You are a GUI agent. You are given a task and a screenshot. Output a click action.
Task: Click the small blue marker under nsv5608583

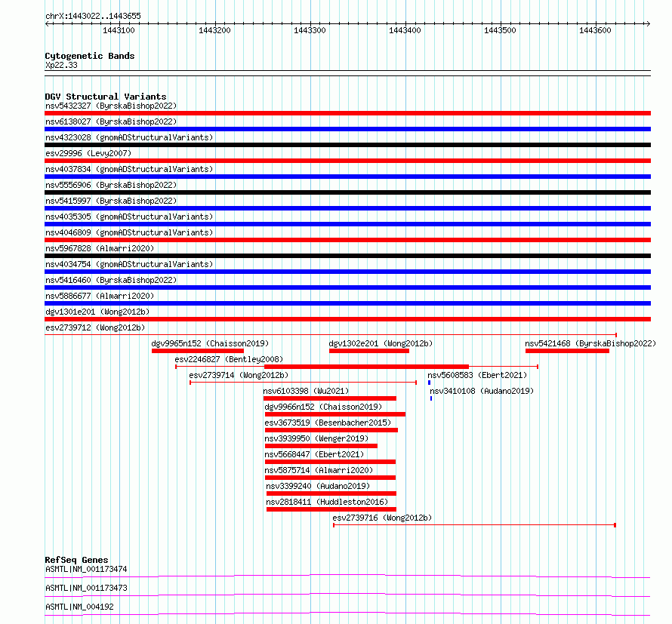(x=429, y=383)
